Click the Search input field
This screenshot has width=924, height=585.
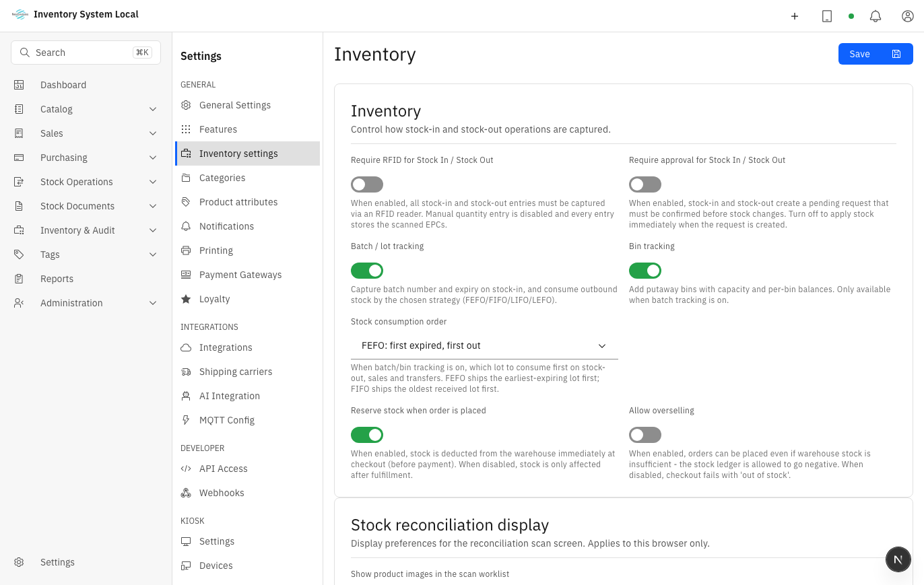[x=86, y=53]
